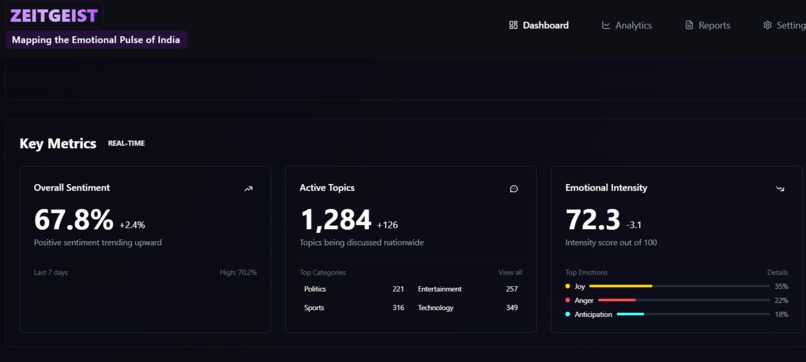The height and width of the screenshot is (362, 806).
Task: Select the Technology category row
Action: click(x=468, y=308)
